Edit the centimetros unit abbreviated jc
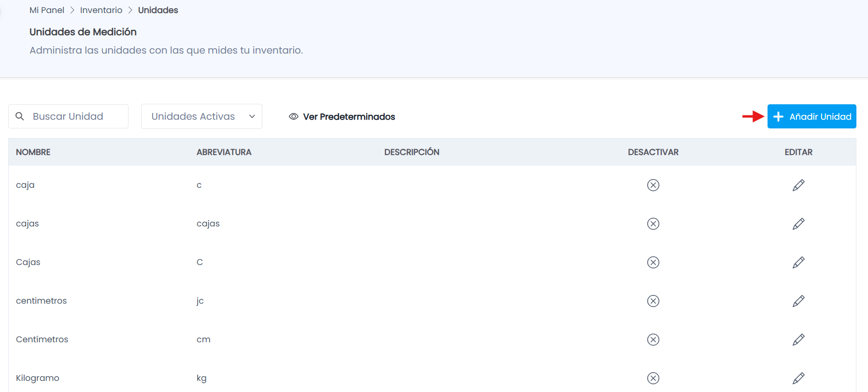The height and width of the screenshot is (392, 868). point(798,301)
